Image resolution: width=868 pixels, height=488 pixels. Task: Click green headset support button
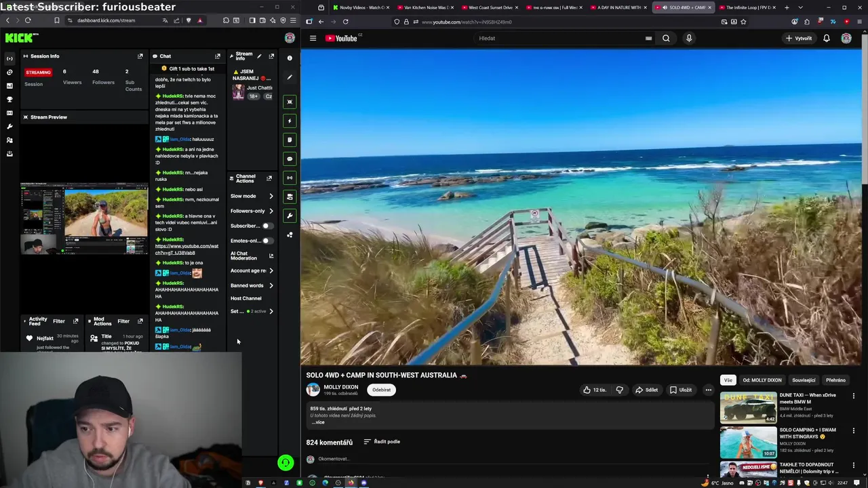click(285, 463)
